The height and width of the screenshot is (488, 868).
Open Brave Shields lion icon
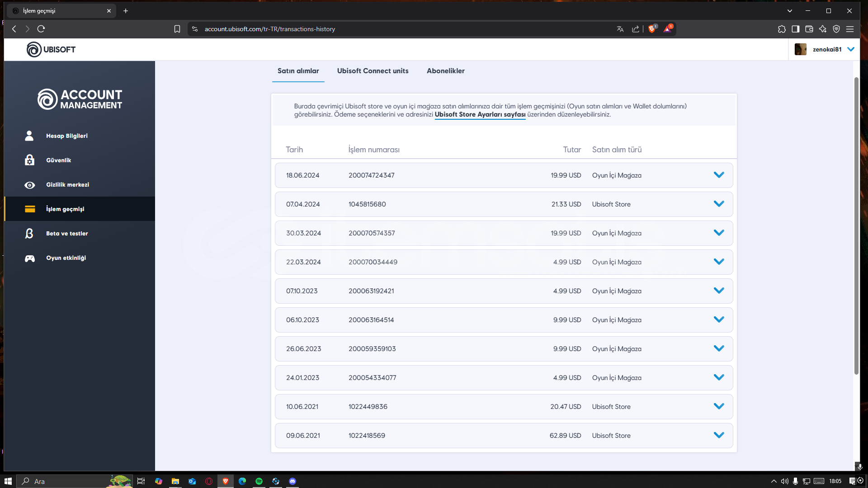tap(652, 29)
